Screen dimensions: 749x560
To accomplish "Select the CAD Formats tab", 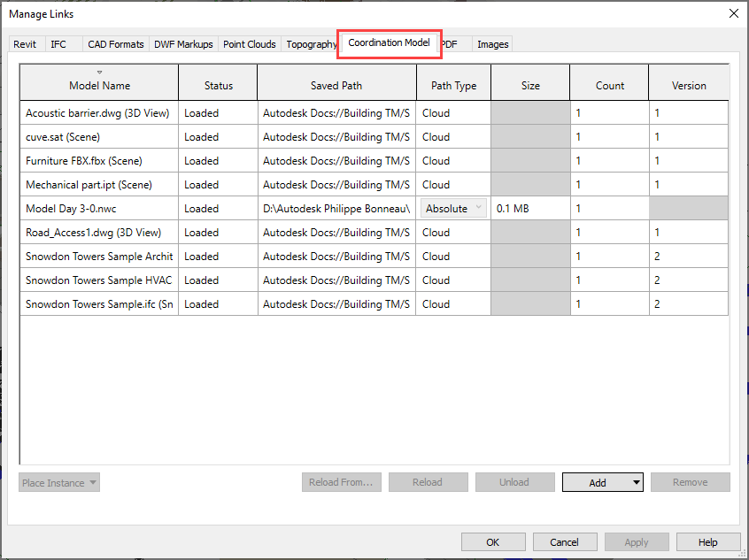I will (x=116, y=44).
